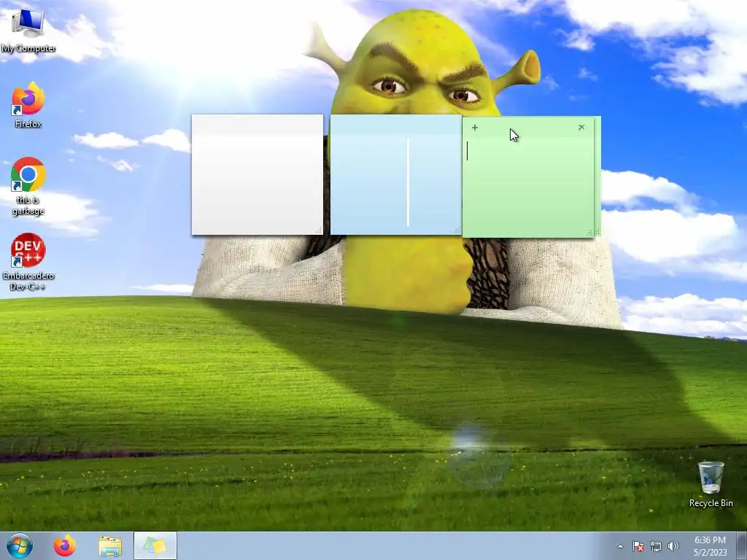
Task: Open Windows Explorer from the taskbar
Action: coord(110,546)
